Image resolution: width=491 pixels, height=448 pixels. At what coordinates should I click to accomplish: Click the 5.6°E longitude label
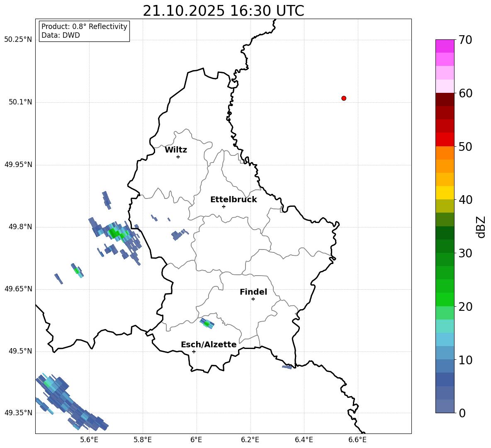click(x=89, y=440)
